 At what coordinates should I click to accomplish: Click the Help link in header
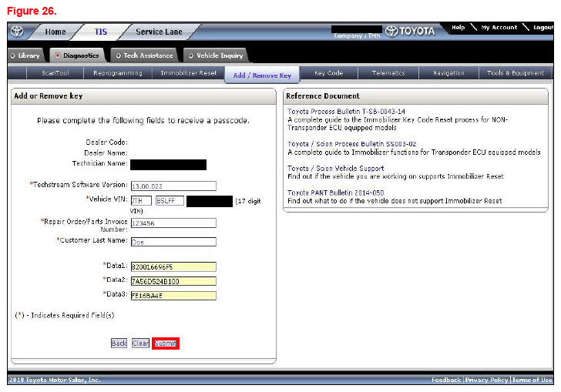point(458,27)
